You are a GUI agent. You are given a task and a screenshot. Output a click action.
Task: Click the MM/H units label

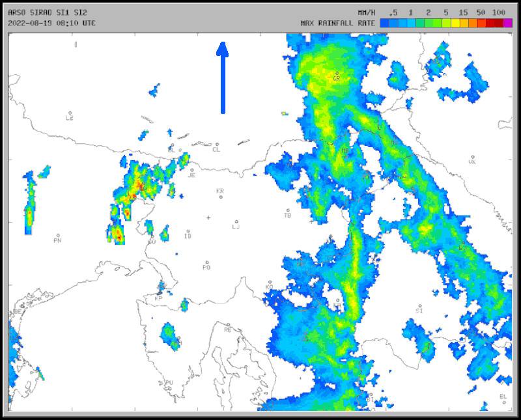pos(367,12)
